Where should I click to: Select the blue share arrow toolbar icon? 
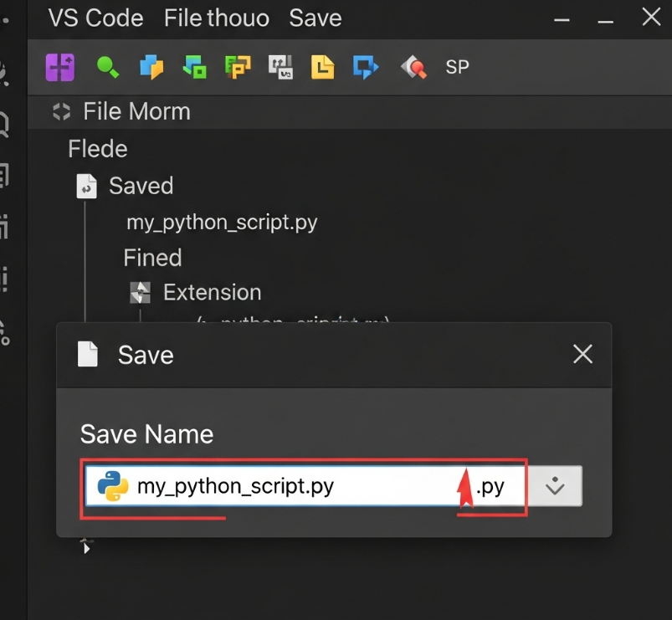366,66
